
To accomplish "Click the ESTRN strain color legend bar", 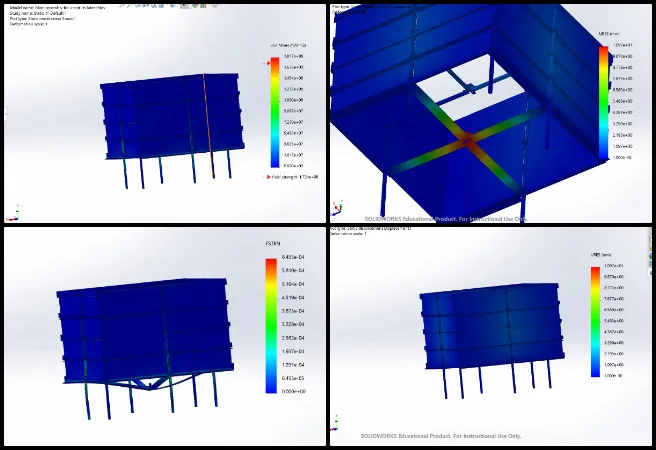I will (270, 325).
